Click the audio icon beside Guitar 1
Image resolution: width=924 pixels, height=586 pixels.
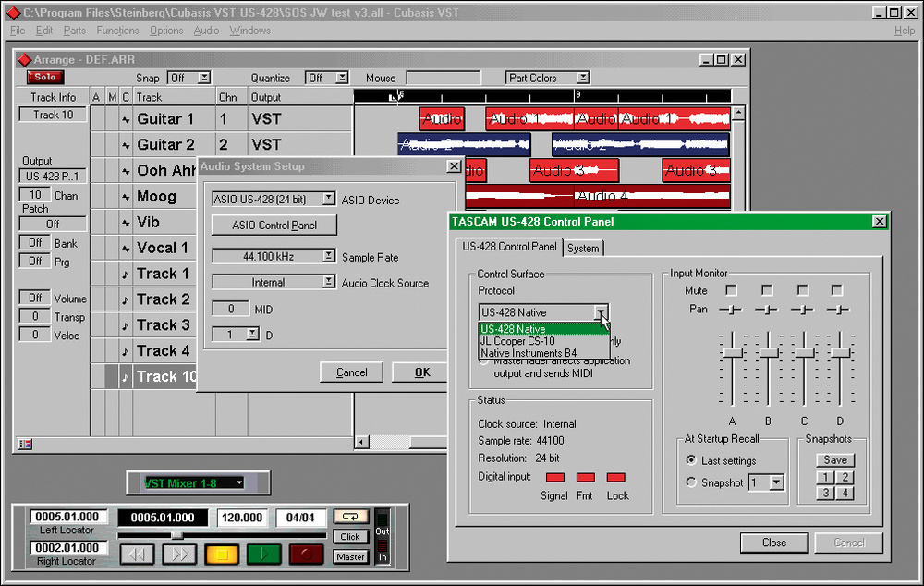126,119
